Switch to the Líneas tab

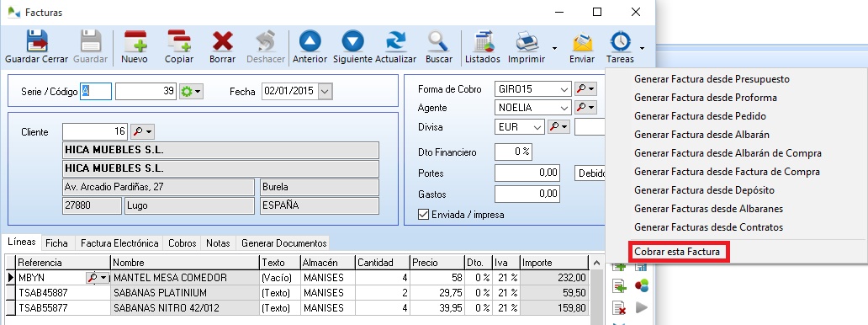(22, 242)
